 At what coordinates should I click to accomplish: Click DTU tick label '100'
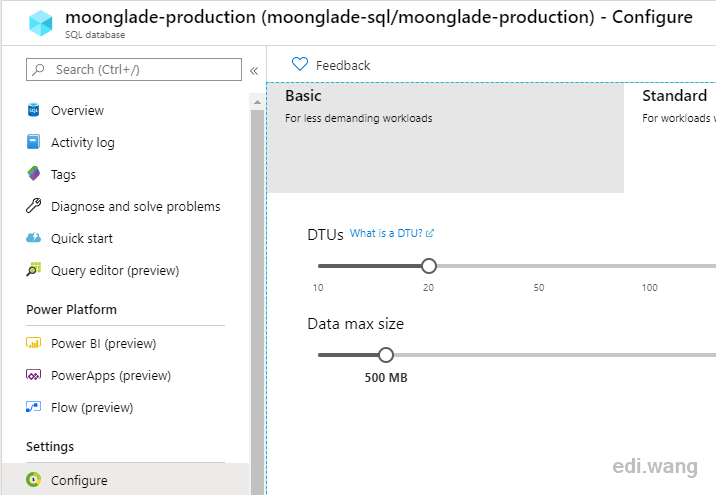(649, 288)
